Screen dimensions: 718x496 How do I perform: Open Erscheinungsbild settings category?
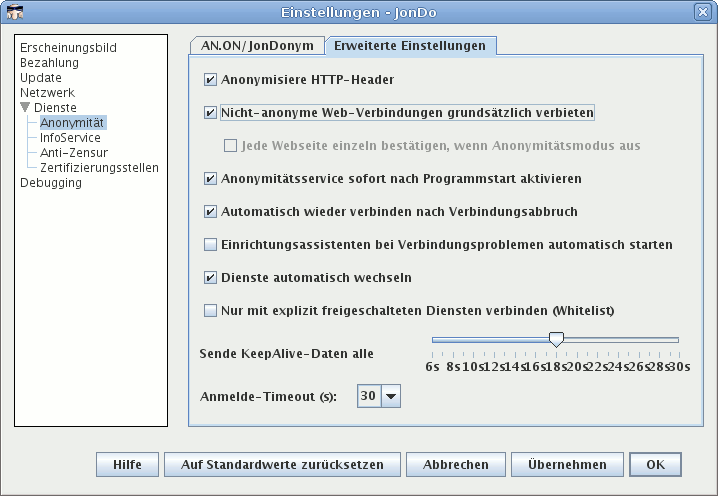tap(68, 48)
